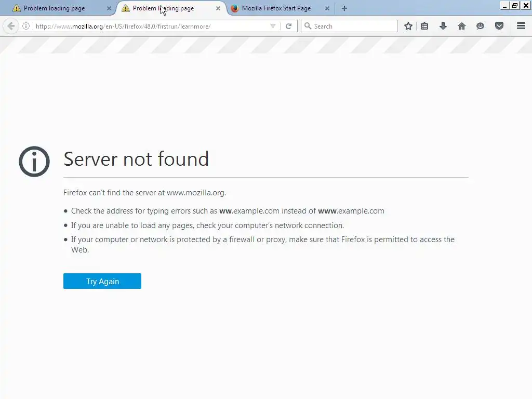Click Firefox logo on Start Page tab
Image resolution: width=532 pixels, height=399 pixels.
(235, 8)
